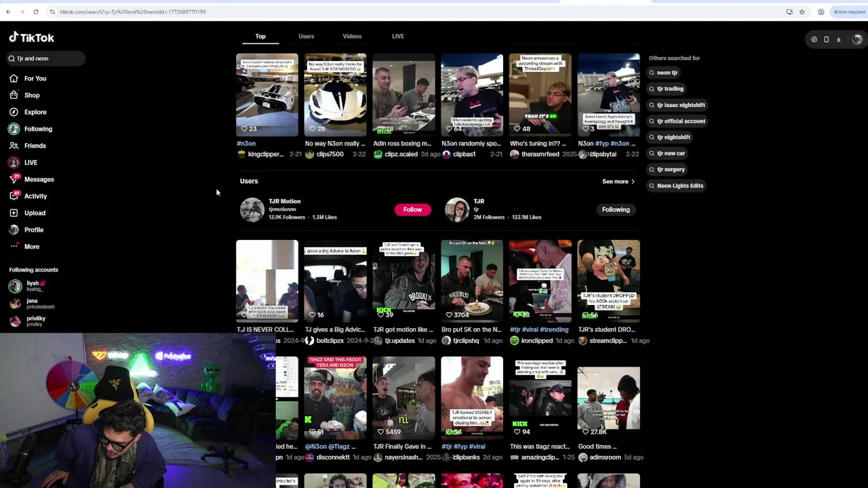The height and width of the screenshot is (488, 868).
Task: Search suggestion tjr isaac nightshift
Action: coord(677,105)
